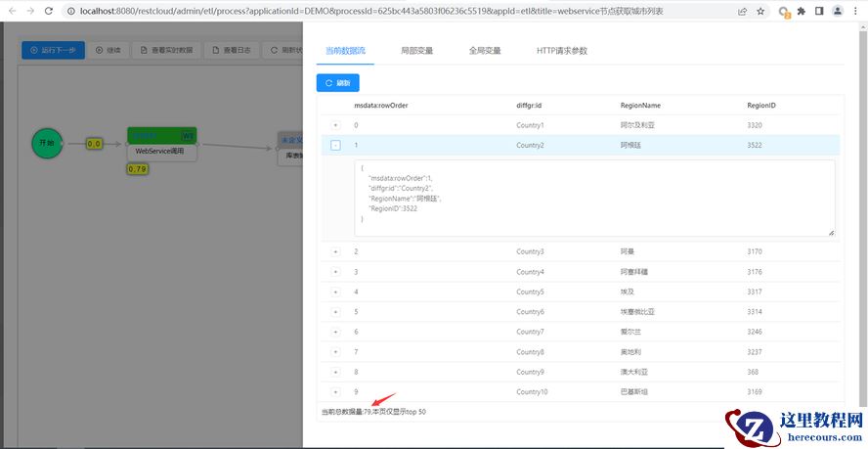Click the share page icon in address bar
The width and height of the screenshot is (868, 449).
742,11
